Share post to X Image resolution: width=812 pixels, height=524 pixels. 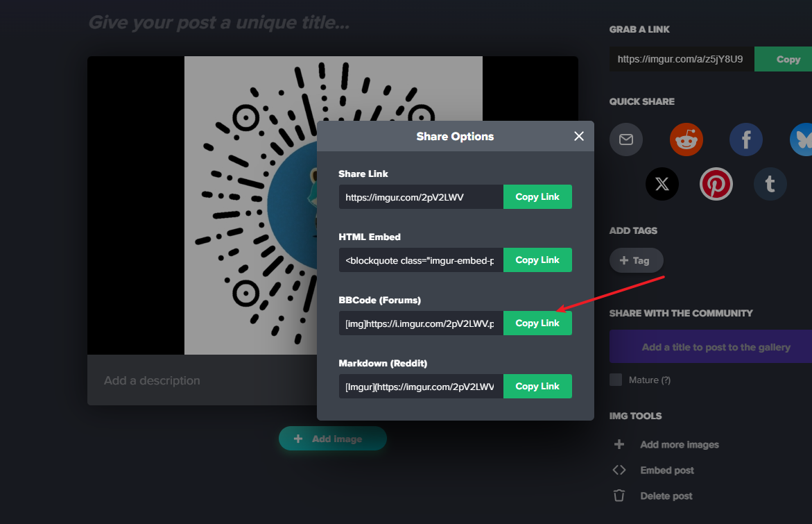coord(662,184)
